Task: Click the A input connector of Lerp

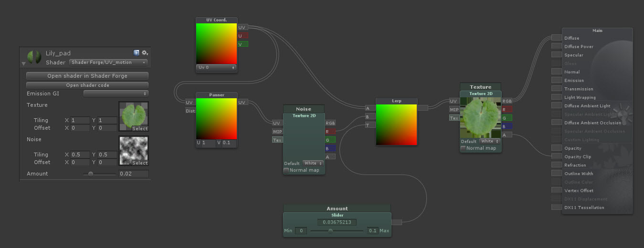Action: click(370, 108)
